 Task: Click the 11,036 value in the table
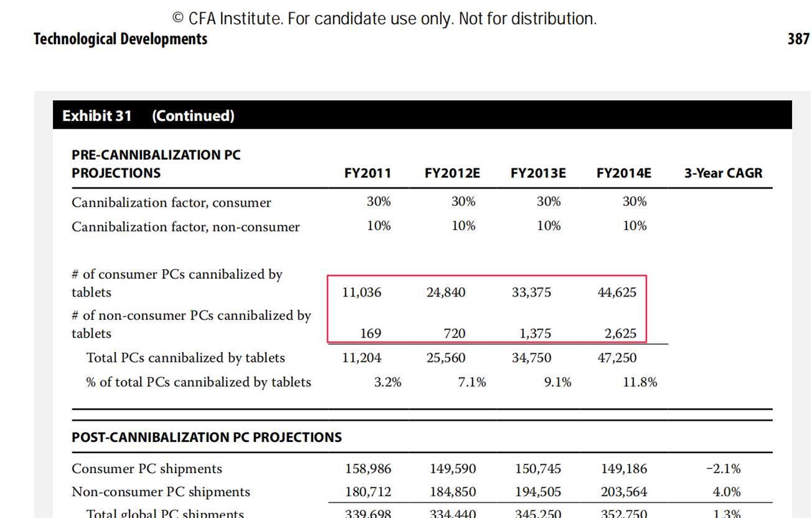362,293
